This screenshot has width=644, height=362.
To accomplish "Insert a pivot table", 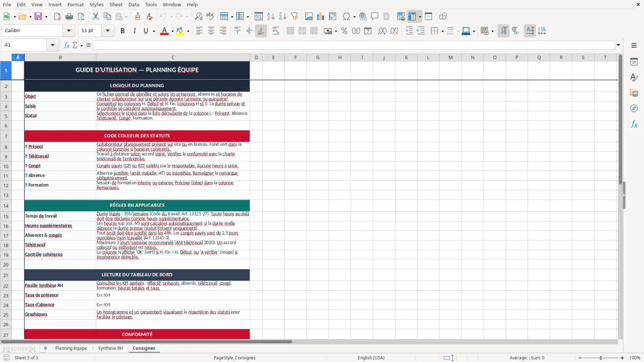I will pyautogui.click(x=333, y=17).
